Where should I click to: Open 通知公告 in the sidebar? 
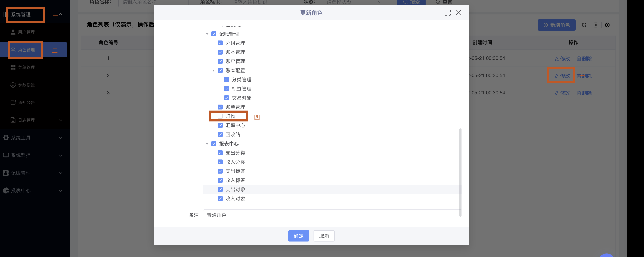[26, 103]
